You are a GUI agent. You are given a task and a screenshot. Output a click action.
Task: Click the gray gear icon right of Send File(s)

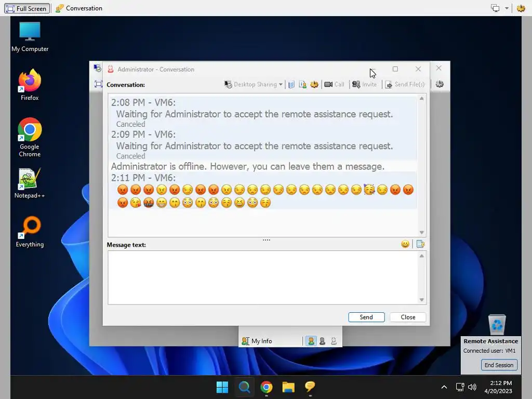click(x=440, y=84)
